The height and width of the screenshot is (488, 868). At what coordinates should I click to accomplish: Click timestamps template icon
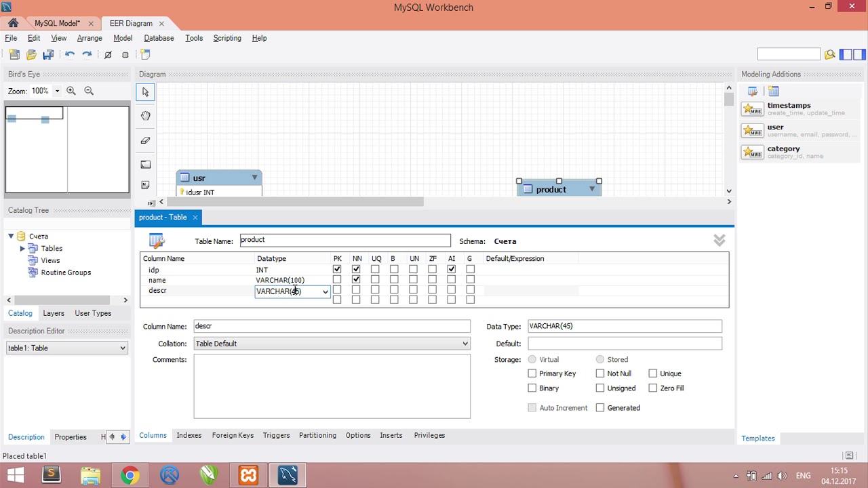(x=752, y=109)
